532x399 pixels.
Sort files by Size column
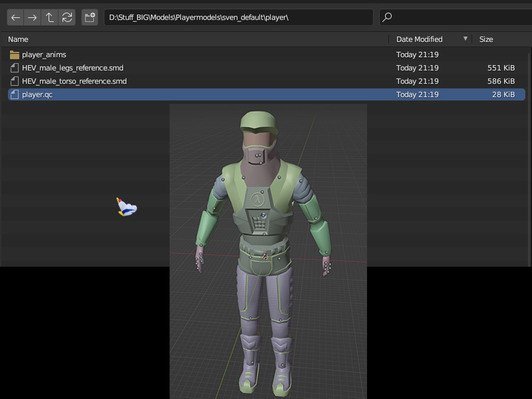tap(486, 39)
